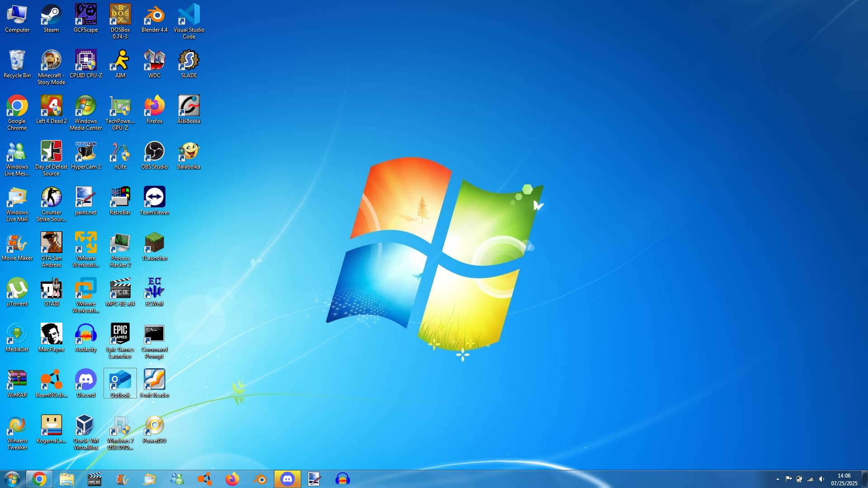Open the clock and date display
The height and width of the screenshot is (488, 868).
(x=844, y=479)
